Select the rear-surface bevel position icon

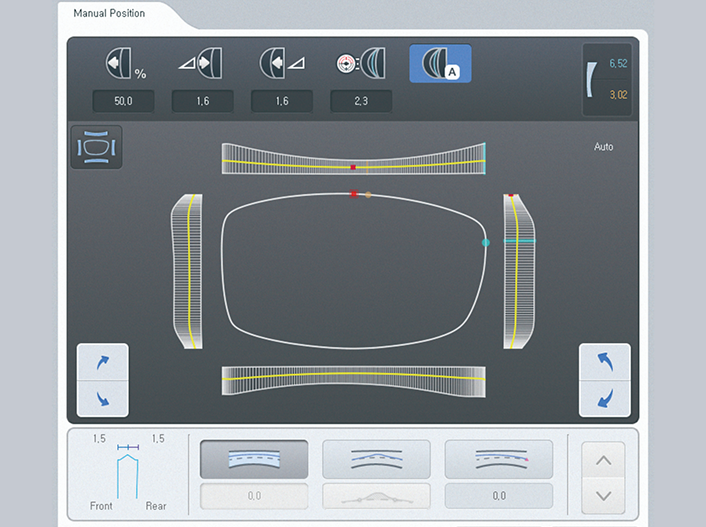tap(282, 63)
